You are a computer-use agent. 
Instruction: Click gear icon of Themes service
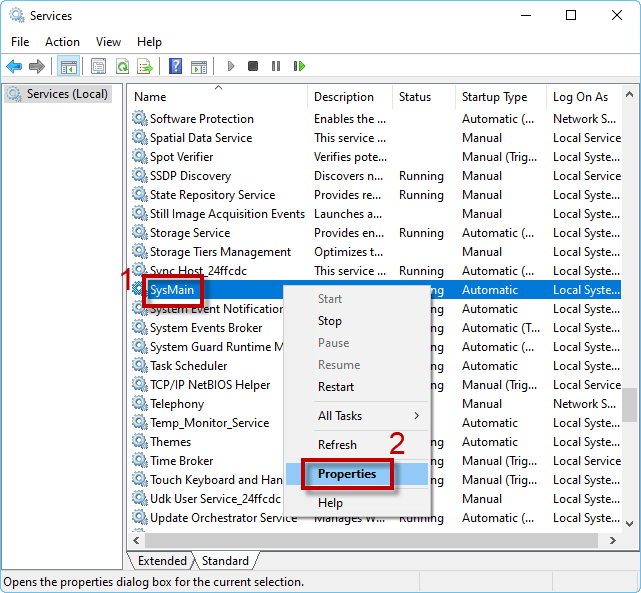140,441
